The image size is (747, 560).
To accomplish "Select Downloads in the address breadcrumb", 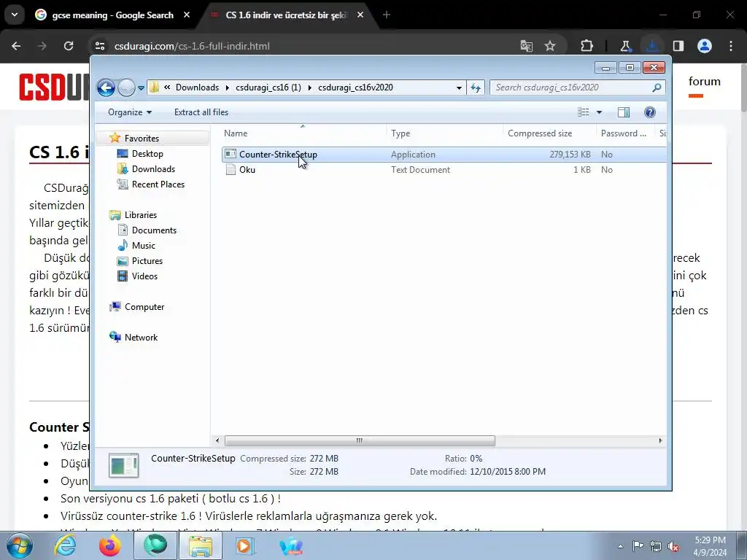I will pyautogui.click(x=197, y=87).
